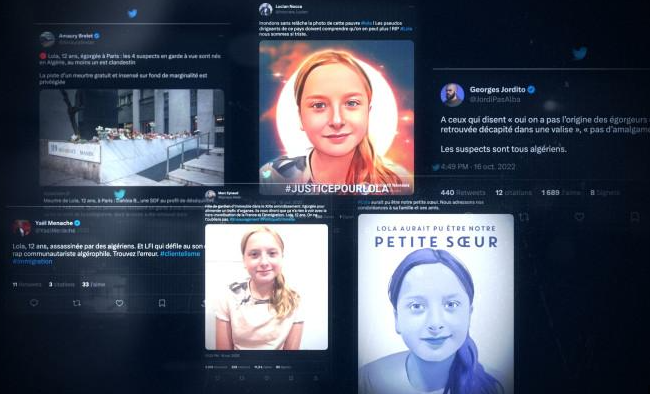The height and width of the screenshot is (394, 650).
Task: View the 1 689 j'aime list
Action: coord(561,192)
